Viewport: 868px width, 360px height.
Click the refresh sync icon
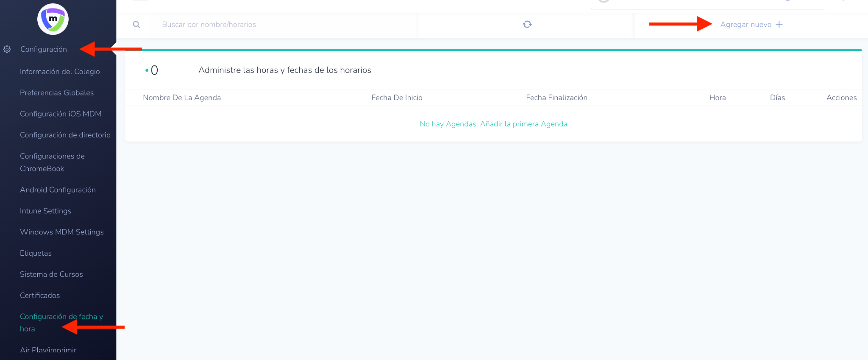527,25
